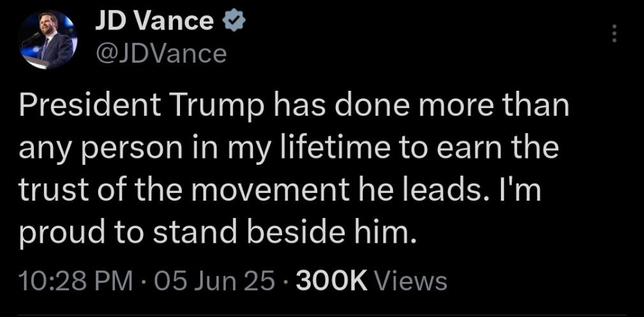This screenshot has height=317, width=644.
Task: Select the 05 Jun 25 date
Action: pos(209,282)
